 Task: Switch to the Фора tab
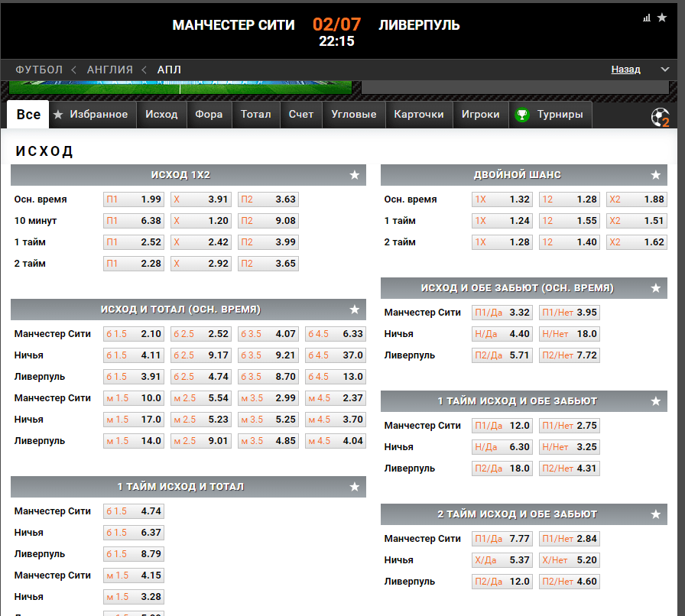tap(209, 115)
